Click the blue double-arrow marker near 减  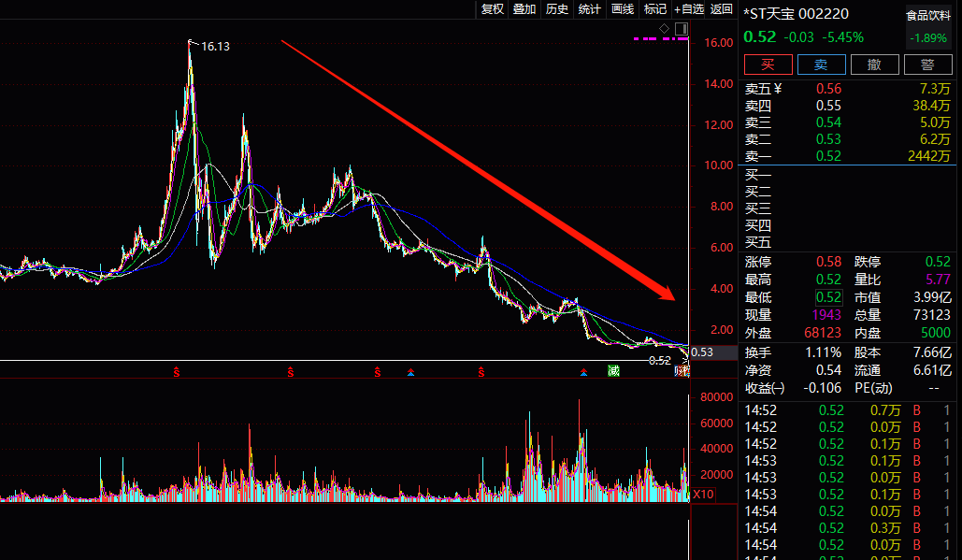583,372
